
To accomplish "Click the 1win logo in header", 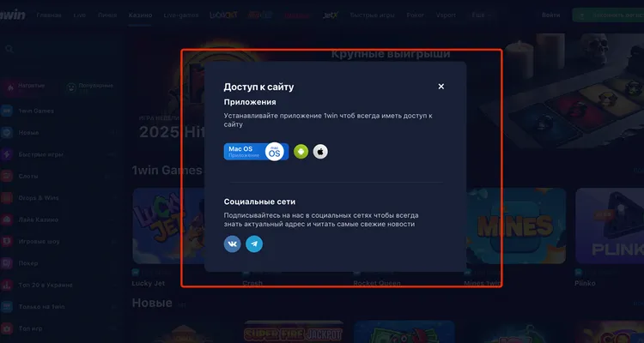I will point(12,15).
